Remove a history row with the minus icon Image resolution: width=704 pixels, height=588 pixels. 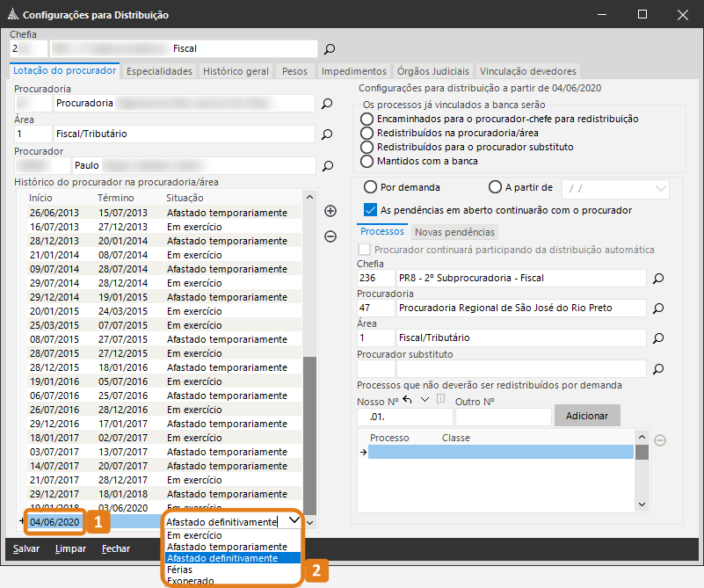330,236
